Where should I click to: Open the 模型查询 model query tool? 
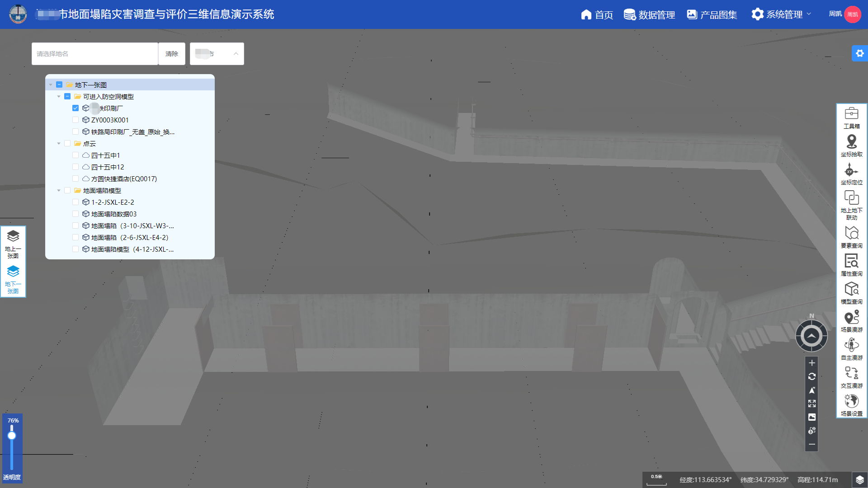pyautogui.click(x=851, y=293)
